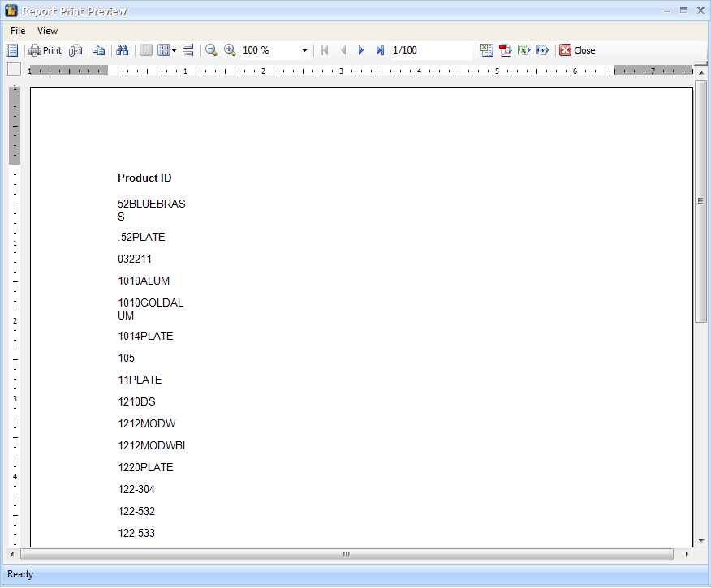The image size is (711, 588).
Task: Click the 1010GOLDALUM entry
Action: pos(150,309)
